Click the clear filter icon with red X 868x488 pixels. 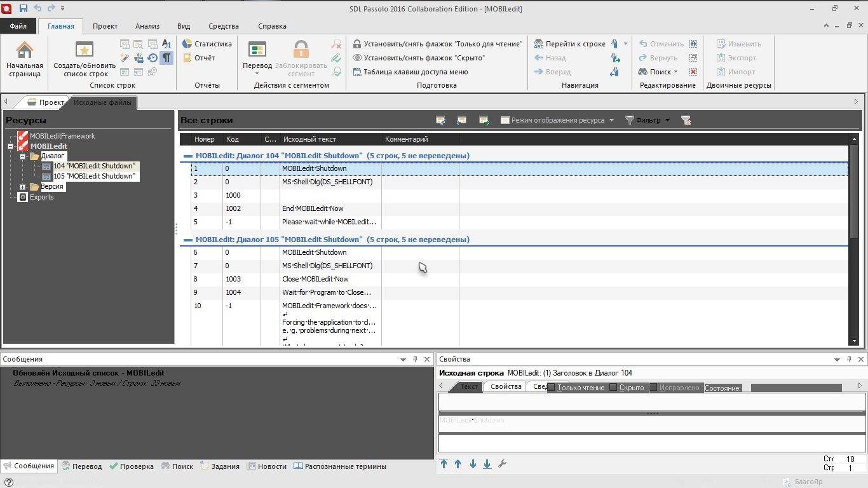click(686, 120)
